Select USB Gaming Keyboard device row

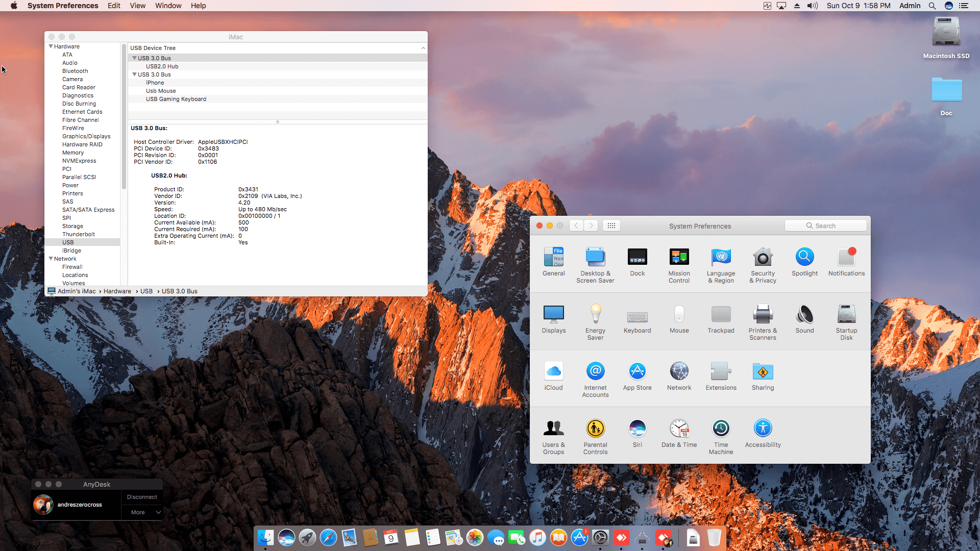click(278, 99)
